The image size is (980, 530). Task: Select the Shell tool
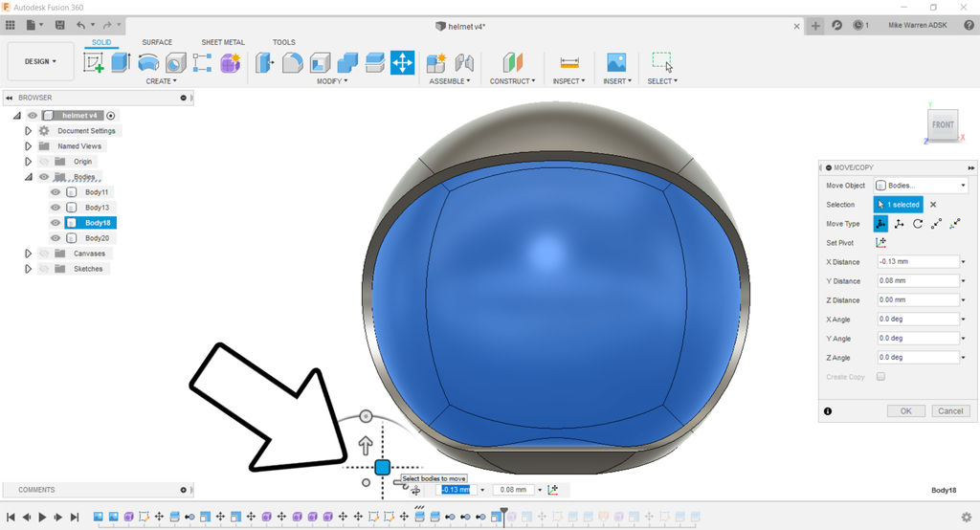(320, 62)
